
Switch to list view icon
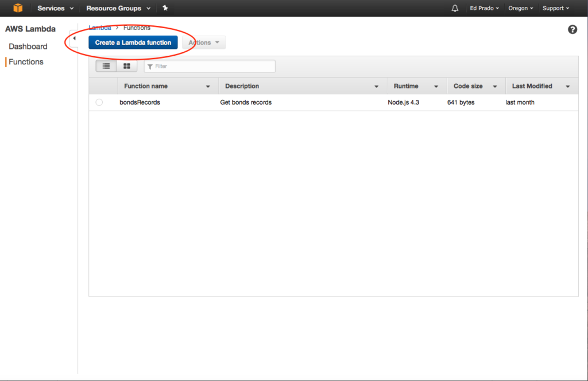pyautogui.click(x=106, y=66)
